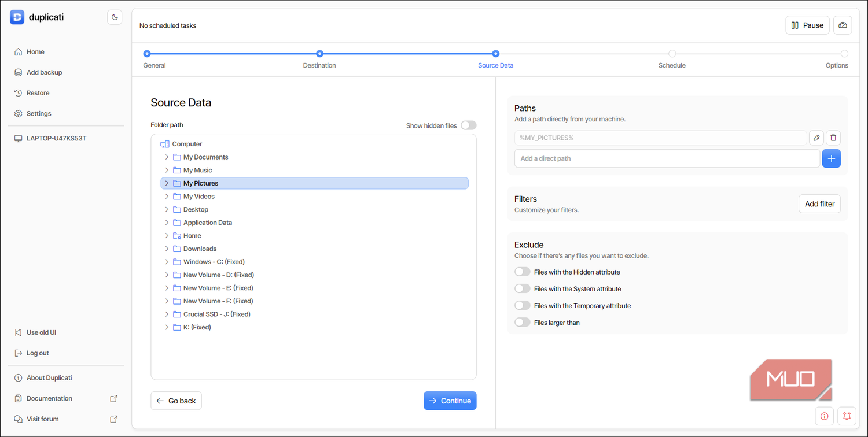Expand the My Videos folder chevron
This screenshot has height=437, width=868.
point(167,197)
